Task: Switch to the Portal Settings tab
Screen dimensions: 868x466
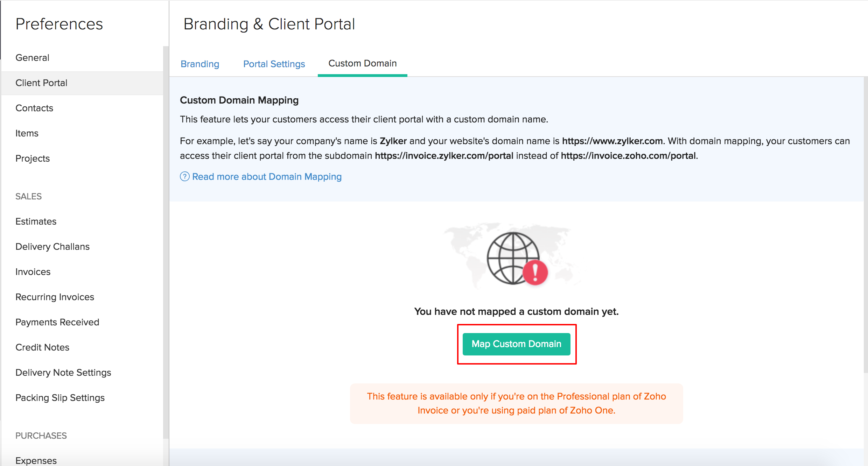Action: click(274, 64)
